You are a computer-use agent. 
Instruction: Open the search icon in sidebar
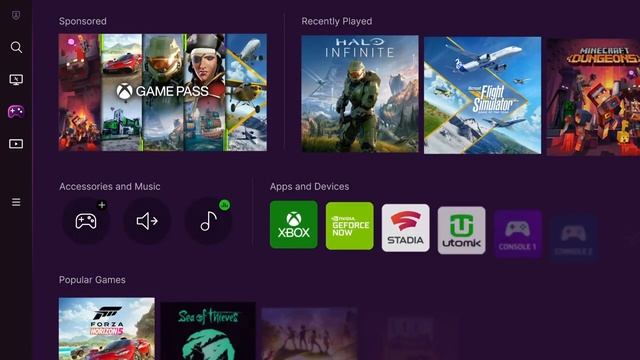pos(16,47)
